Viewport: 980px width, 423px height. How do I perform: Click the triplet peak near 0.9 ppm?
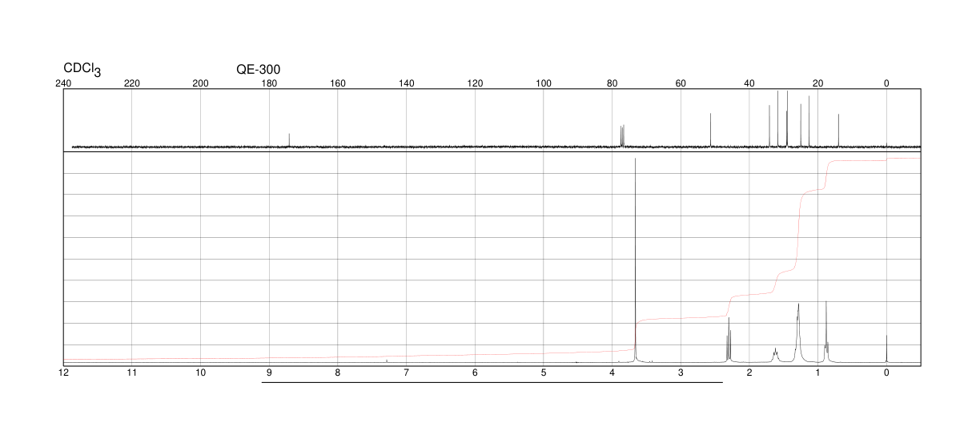(826, 332)
